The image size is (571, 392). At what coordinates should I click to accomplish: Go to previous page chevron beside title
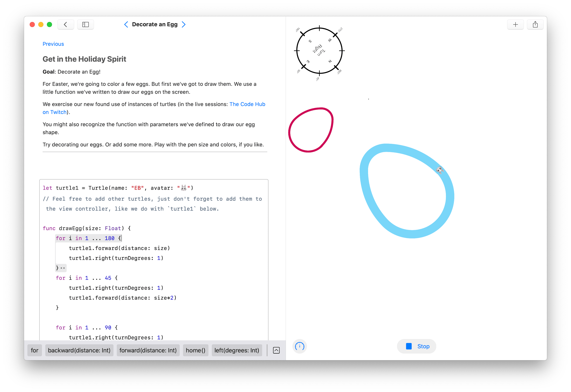tap(126, 24)
